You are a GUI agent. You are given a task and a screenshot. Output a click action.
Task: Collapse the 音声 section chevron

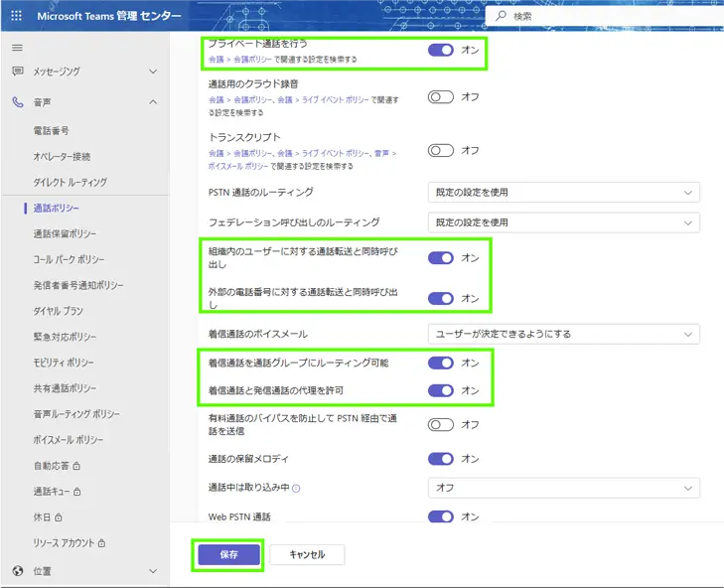coord(153,102)
